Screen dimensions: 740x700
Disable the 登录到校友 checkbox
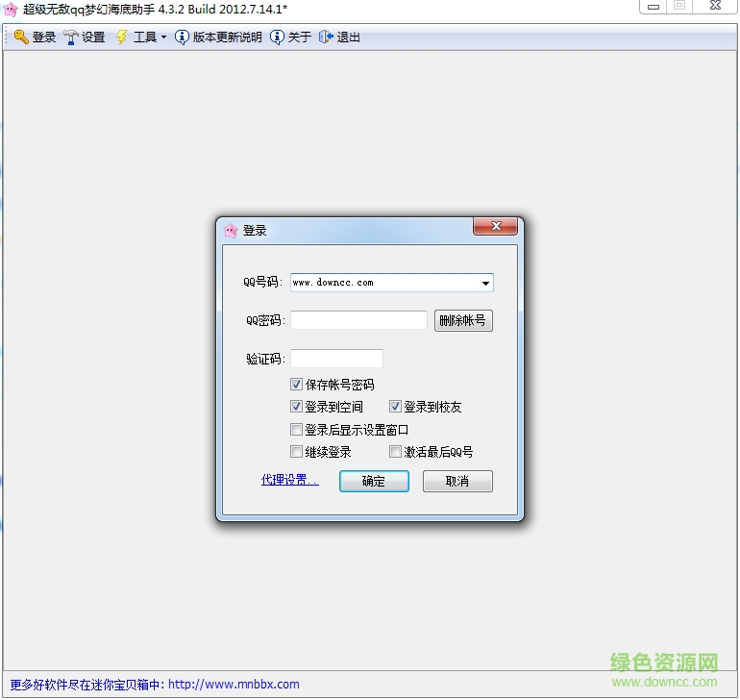coord(395,407)
